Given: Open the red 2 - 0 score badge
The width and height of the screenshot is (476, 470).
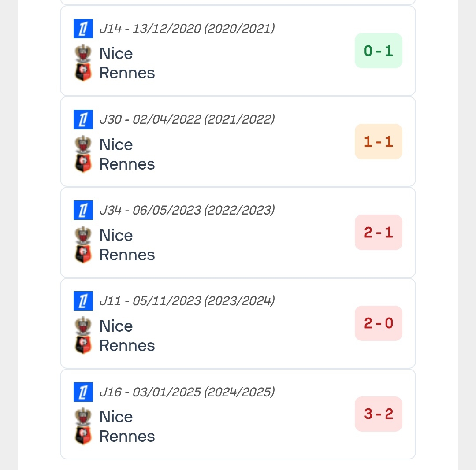Looking at the screenshot, I should [379, 323].
